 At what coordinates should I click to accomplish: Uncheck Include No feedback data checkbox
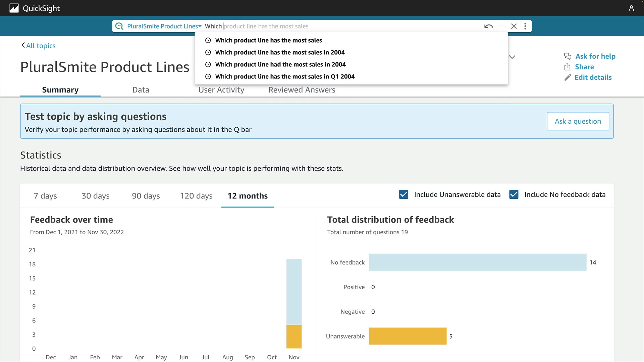click(x=514, y=195)
